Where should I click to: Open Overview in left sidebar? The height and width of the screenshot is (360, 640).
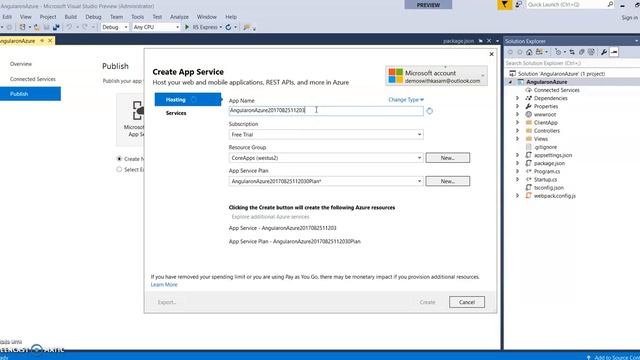[x=21, y=64]
